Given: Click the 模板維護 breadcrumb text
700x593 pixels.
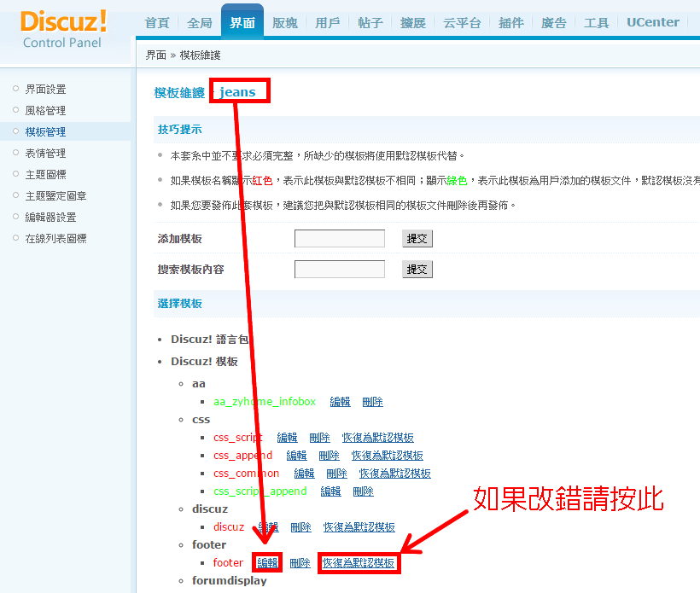Looking at the screenshot, I should click(x=200, y=55).
